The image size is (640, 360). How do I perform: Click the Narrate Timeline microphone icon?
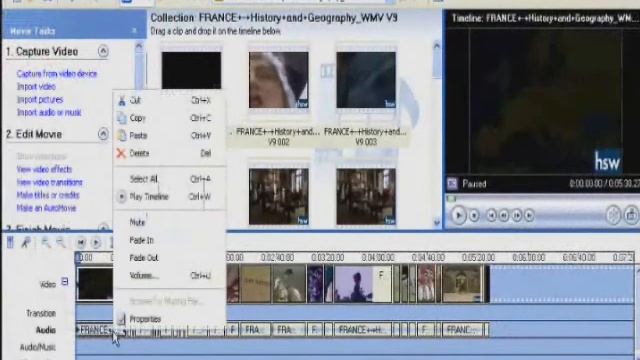pos(26,242)
